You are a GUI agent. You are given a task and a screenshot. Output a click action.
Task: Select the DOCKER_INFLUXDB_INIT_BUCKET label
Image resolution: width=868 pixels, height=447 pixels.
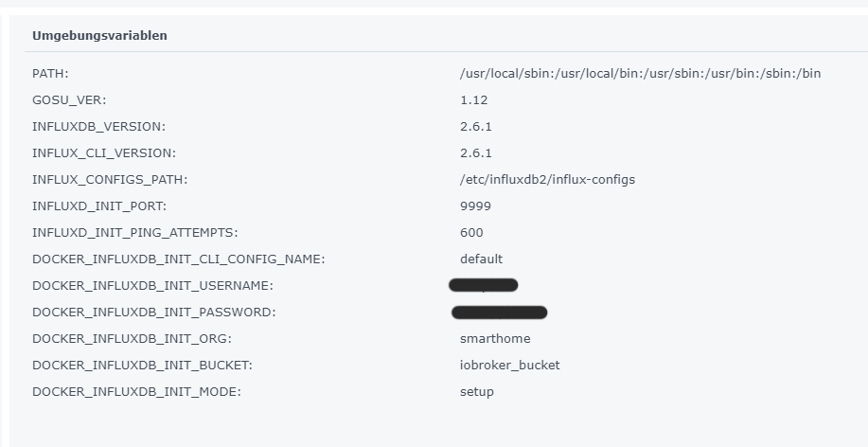[142, 367]
